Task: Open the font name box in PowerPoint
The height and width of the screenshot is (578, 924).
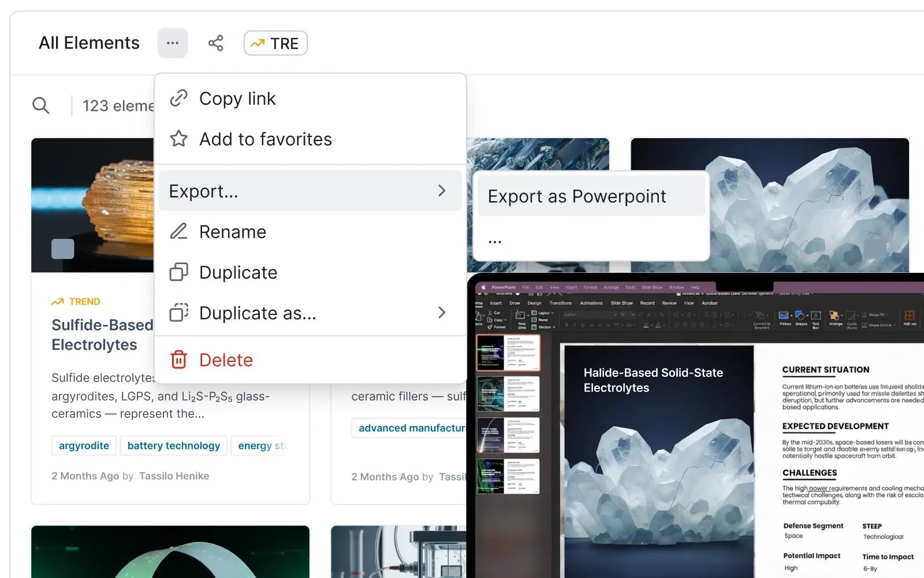Action: pos(590,314)
